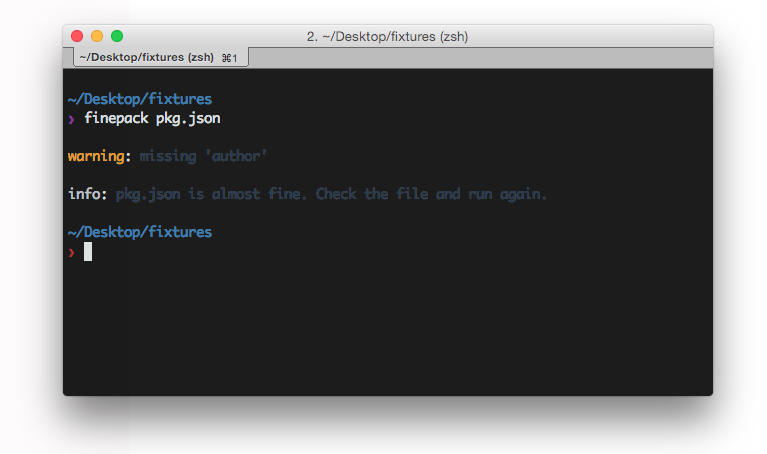The image size is (767, 454).
Task: Click the ⌘1 shortcut indicator on tab
Action: [x=229, y=58]
